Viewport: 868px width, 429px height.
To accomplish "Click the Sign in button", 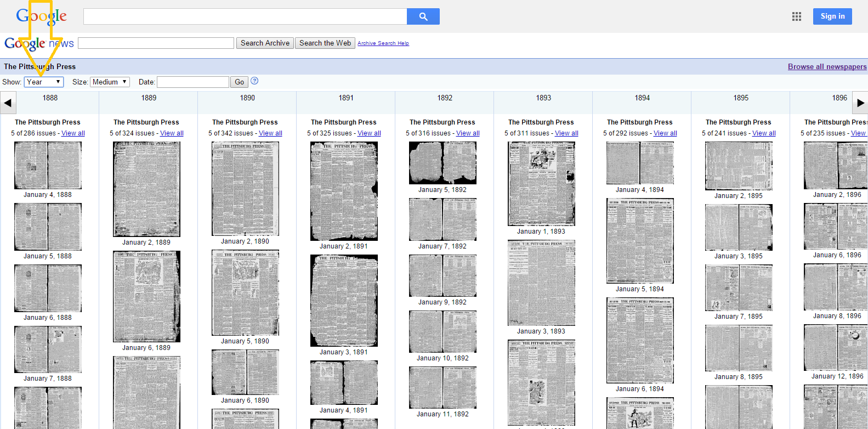I will click(x=832, y=16).
